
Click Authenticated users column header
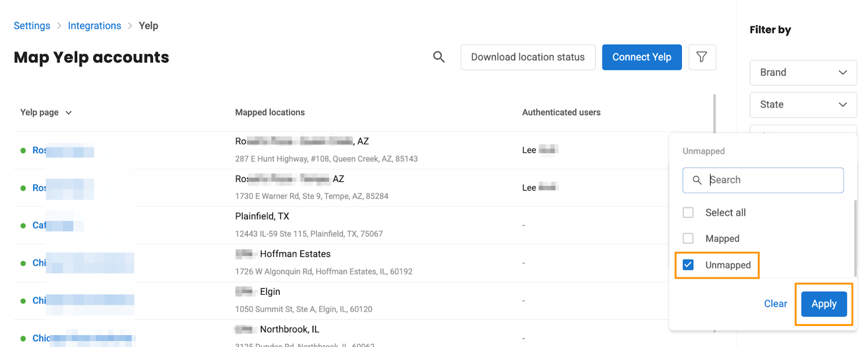click(x=561, y=112)
